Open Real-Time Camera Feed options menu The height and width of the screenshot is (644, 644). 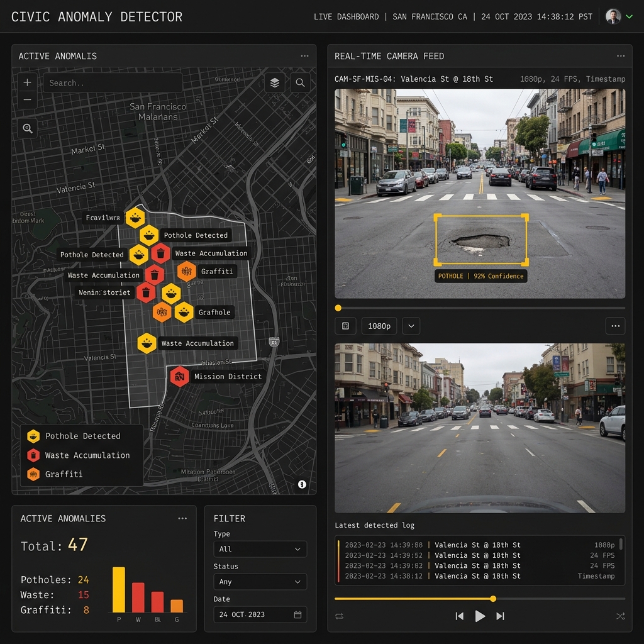tap(621, 56)
